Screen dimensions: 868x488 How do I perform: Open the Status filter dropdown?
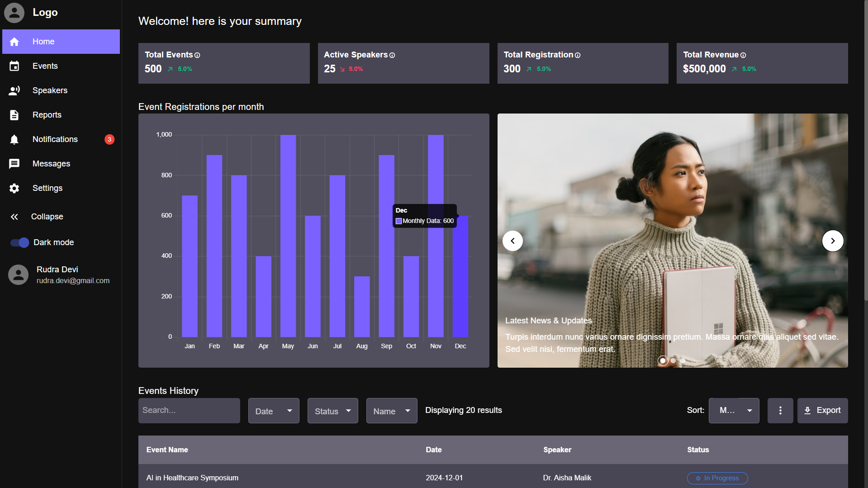coord(332,411)
